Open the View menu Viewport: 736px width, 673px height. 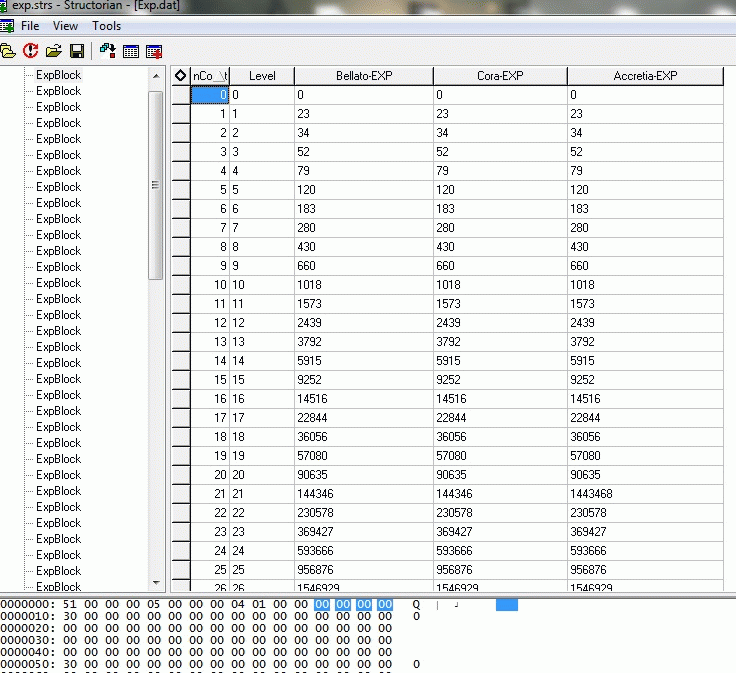point(65,26)
